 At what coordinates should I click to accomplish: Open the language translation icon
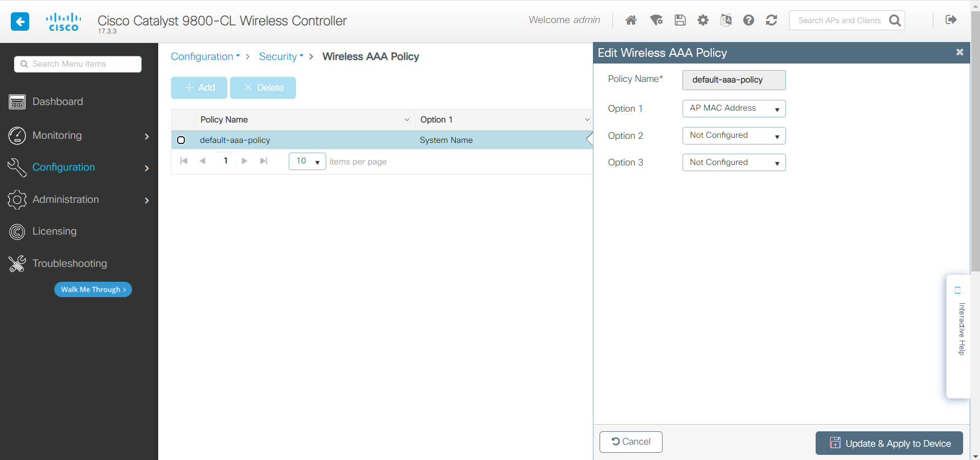(726, 20)
